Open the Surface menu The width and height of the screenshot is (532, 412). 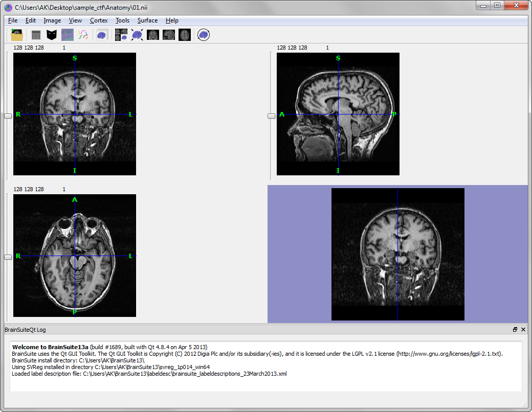click(147, 20)
